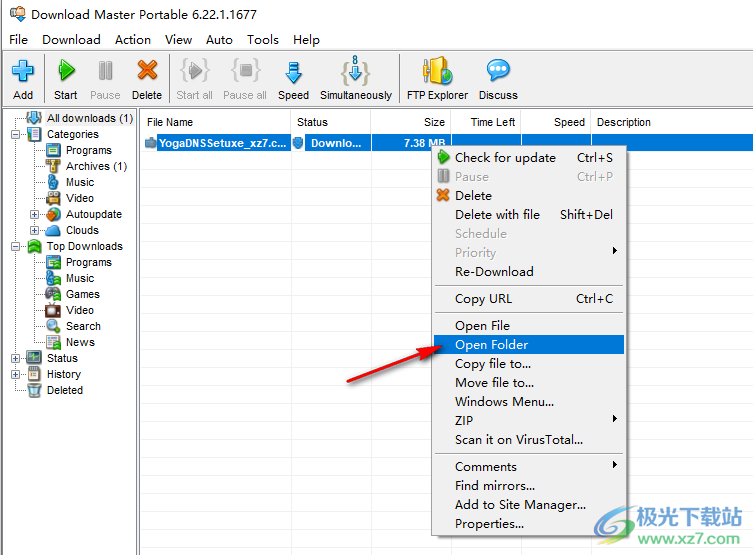Image resolution: width=753 pixels, height=555 pixels.
Task: Select the Deleted tree item
Action: coord(64,390)
